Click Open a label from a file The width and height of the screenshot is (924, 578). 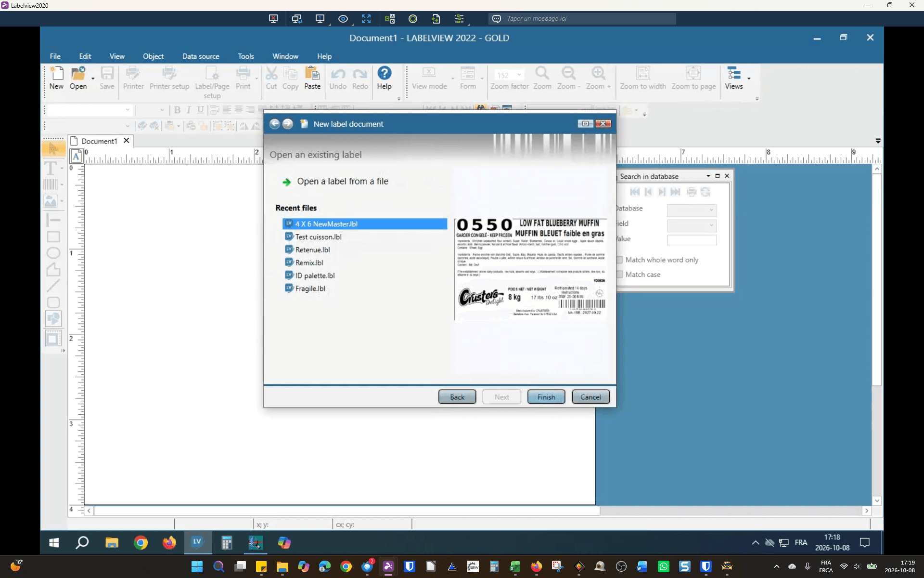(x=342, y=181)
